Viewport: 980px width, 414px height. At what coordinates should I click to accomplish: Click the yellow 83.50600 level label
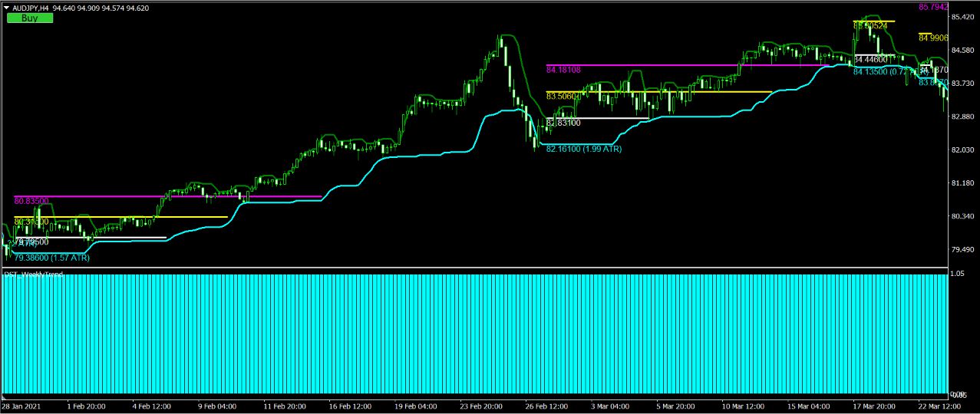pyautogui.click(x=562, y=97)
